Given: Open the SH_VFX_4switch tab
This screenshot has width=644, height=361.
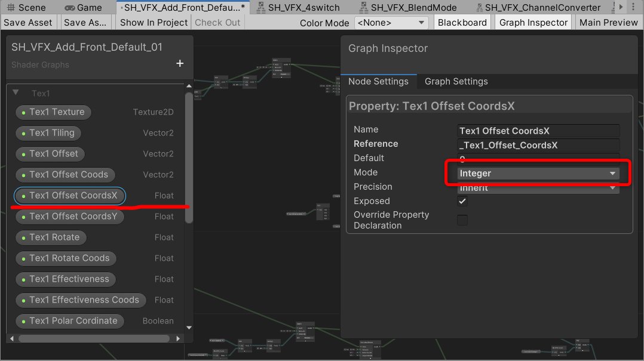Looking at the screenshot, I should click(299, 7).
